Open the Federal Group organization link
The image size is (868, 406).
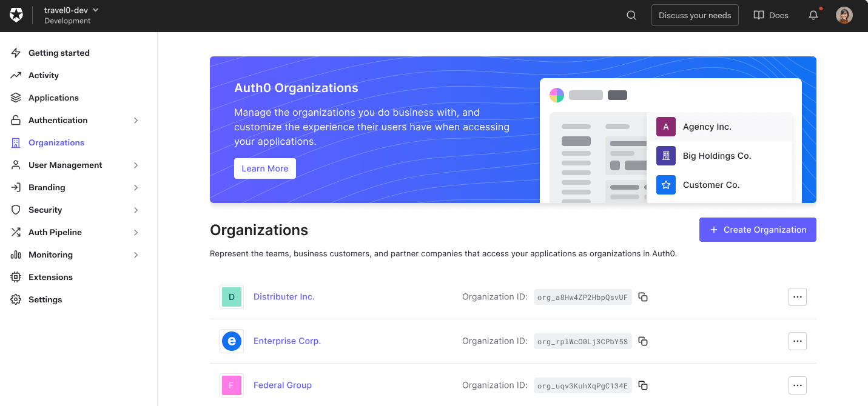(x=283, y=385)
